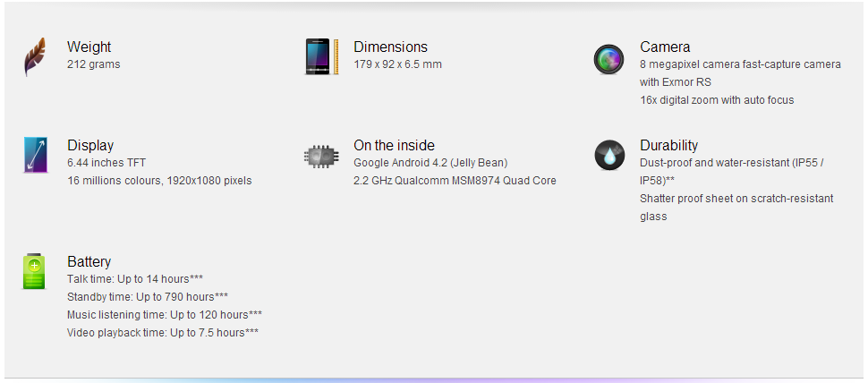868x383 pixels.
Task: Click the Durability heading
Action: pyautogui.click(x=668, y=145)
